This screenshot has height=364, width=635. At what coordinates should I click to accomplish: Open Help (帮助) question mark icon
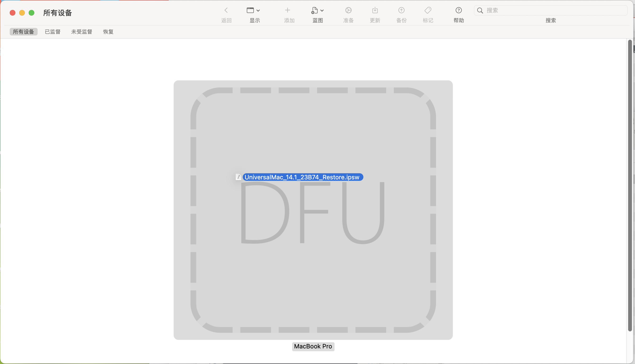click(459, 10)
